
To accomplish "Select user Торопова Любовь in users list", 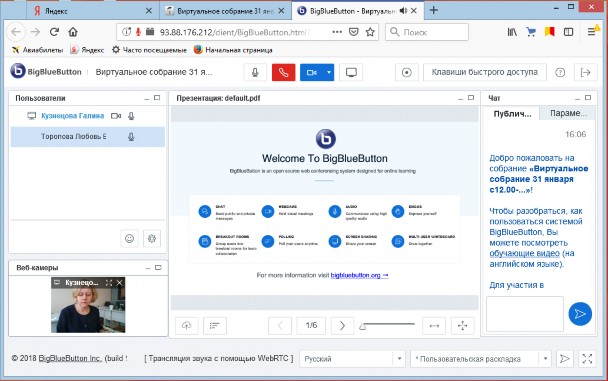I will [x=74, y=136].
